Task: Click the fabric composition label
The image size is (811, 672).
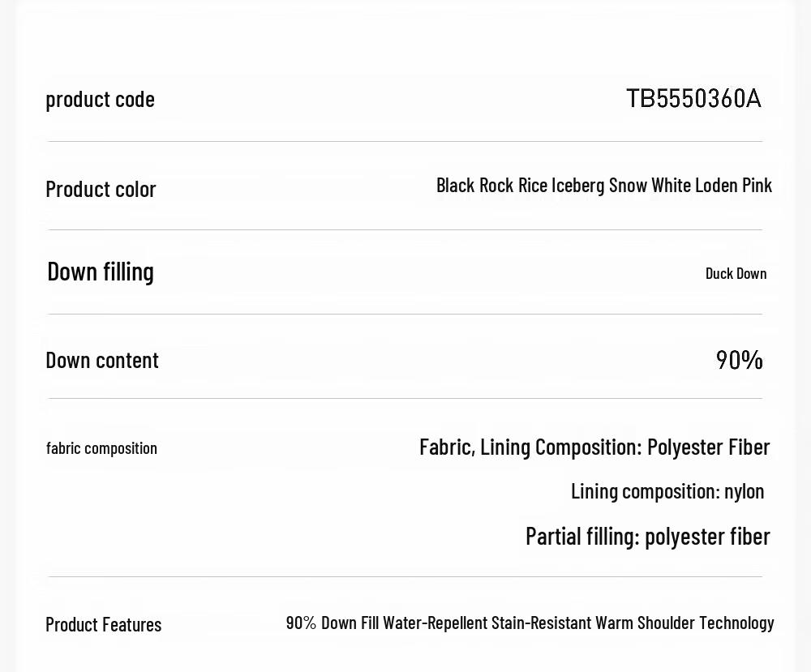Action: tap(101, 448)
